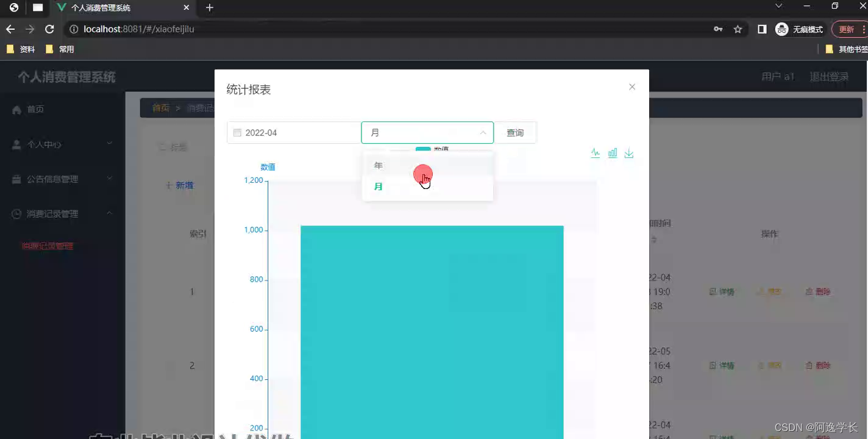Click 修改 for row 2
The width and height of the screenshot is (868, 439).
[770, 366]
